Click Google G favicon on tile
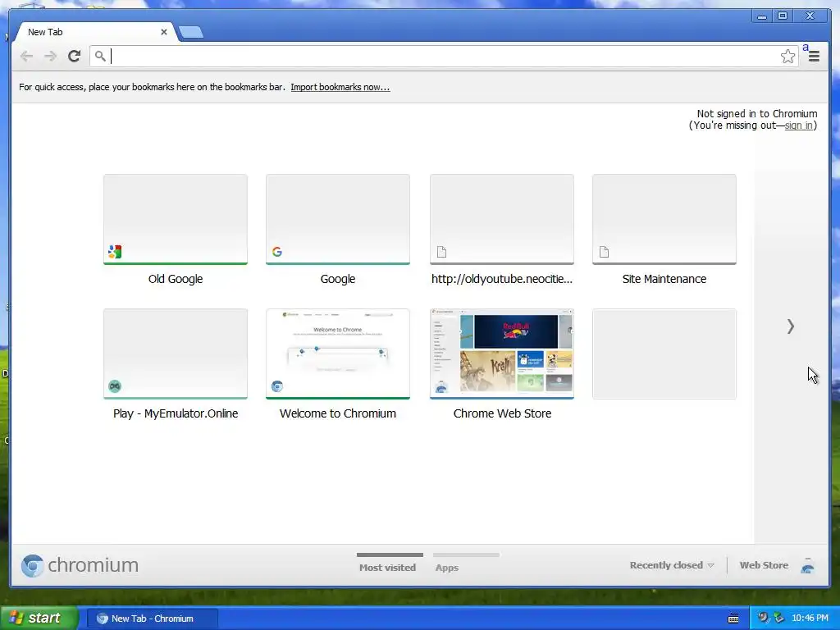This screenshot has height=630, width=840. pyautogui.click(x=277, y=252)
